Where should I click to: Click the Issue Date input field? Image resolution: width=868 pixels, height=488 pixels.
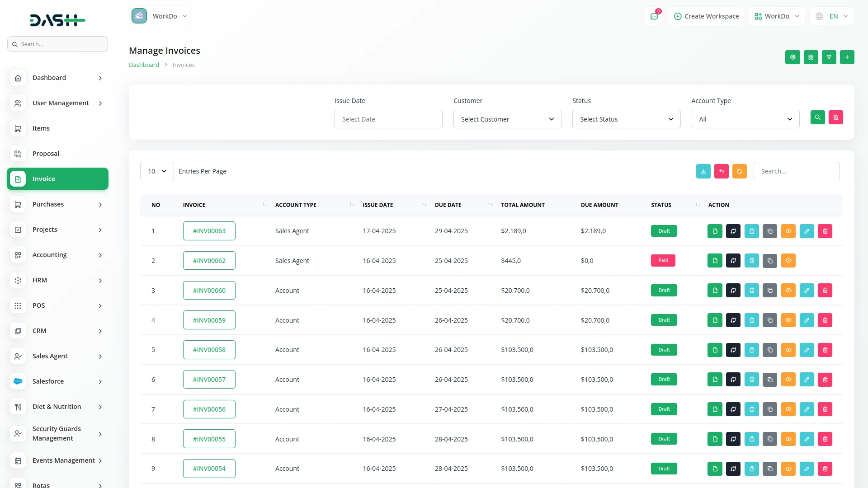pos(388,119)
